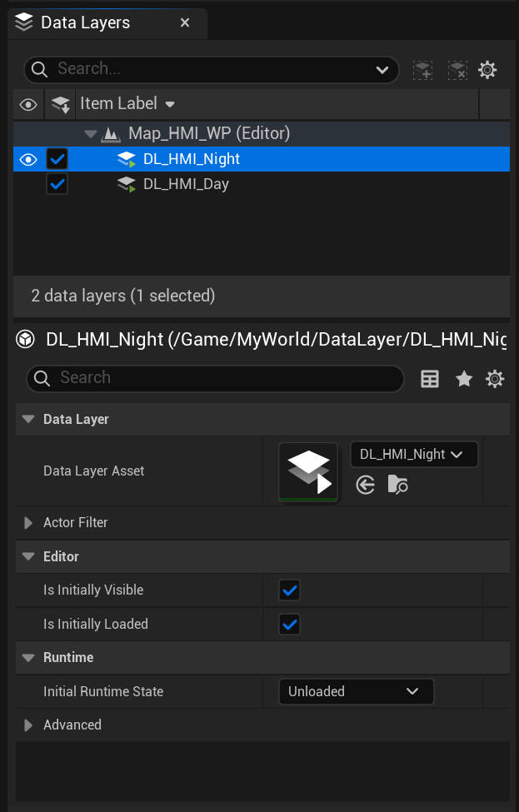Open Data Layers panel settings gear

pyautogui.click(x=487, y=70)
